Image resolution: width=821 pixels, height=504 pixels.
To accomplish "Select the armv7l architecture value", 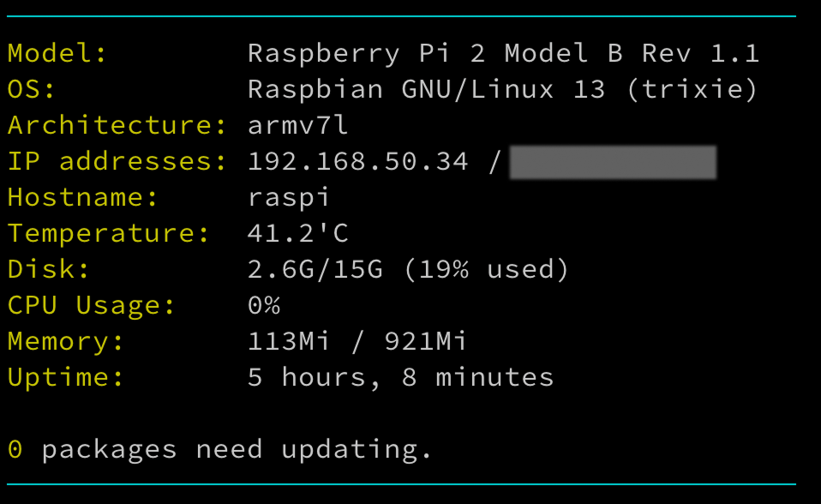I will point(297,125).
